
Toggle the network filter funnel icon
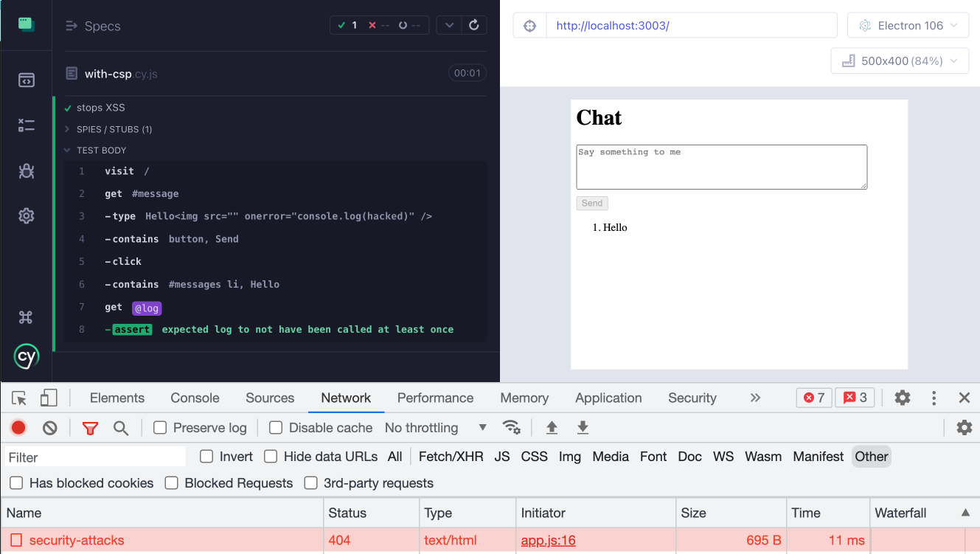[x=90, y=428]
